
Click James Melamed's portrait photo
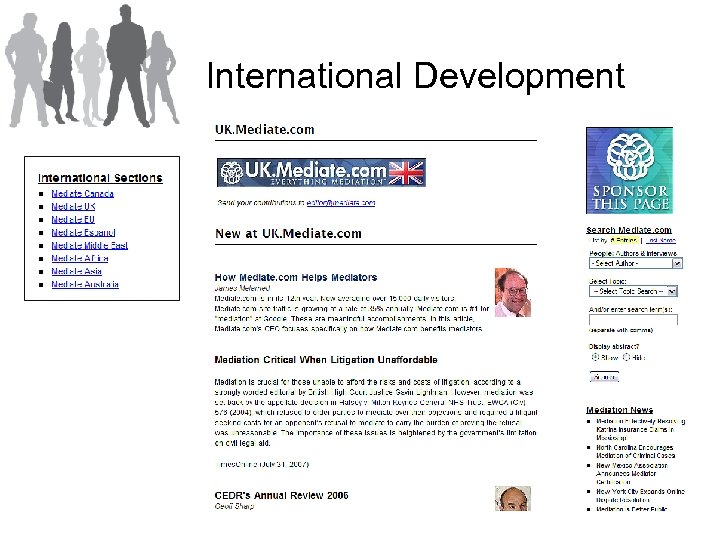[512, 292]
